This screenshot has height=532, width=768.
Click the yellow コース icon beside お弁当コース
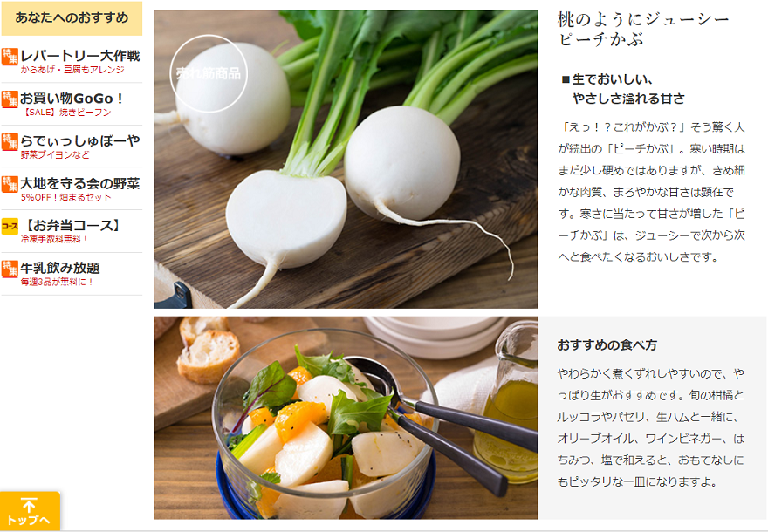[10, 227]
